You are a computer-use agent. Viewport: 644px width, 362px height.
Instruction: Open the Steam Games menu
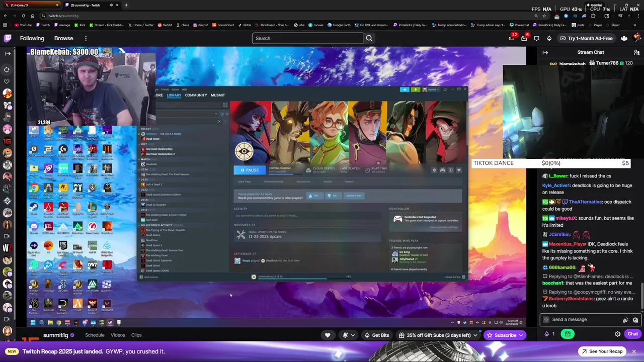(x=175, y=89)
